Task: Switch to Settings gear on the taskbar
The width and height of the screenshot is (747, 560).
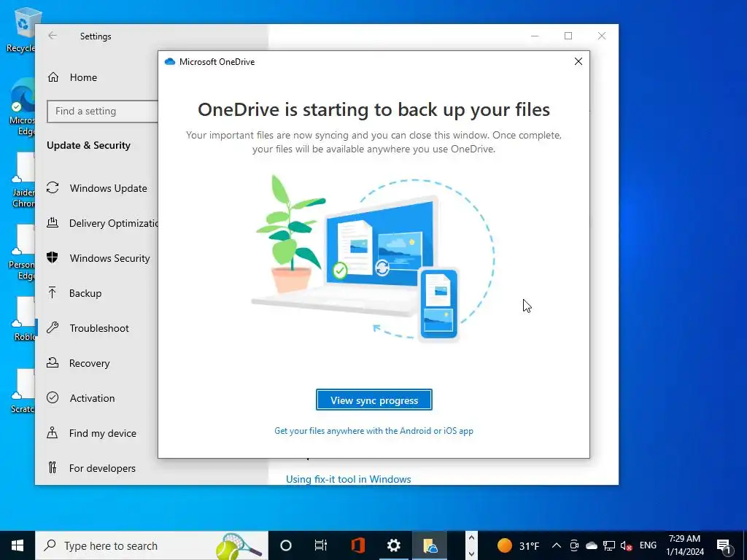Action: tap(393, 545)
